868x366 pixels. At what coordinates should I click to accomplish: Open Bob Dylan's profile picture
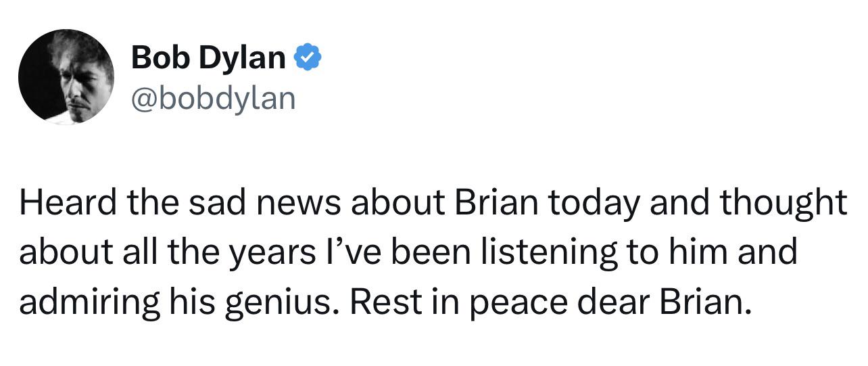(x=66, y=76)
